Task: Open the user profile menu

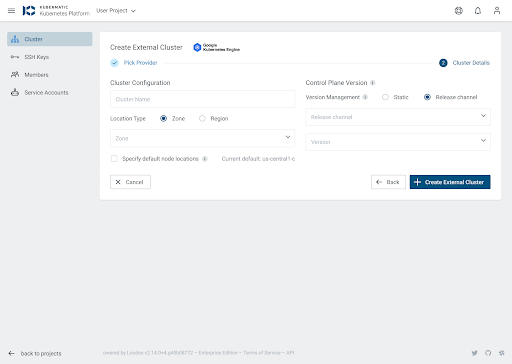Action: tap(497, 11)
